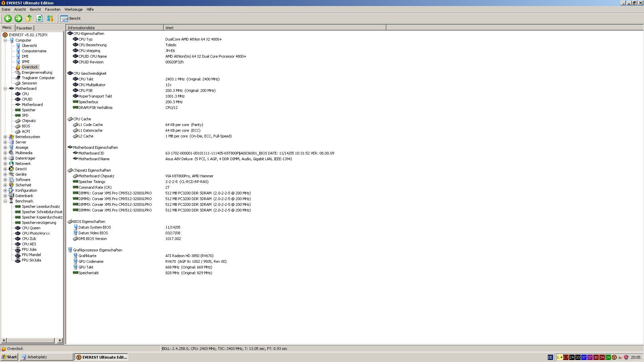Expand the Anzeige tree node
This screenshot has height=362, width=644.
[x=5, y=147]
